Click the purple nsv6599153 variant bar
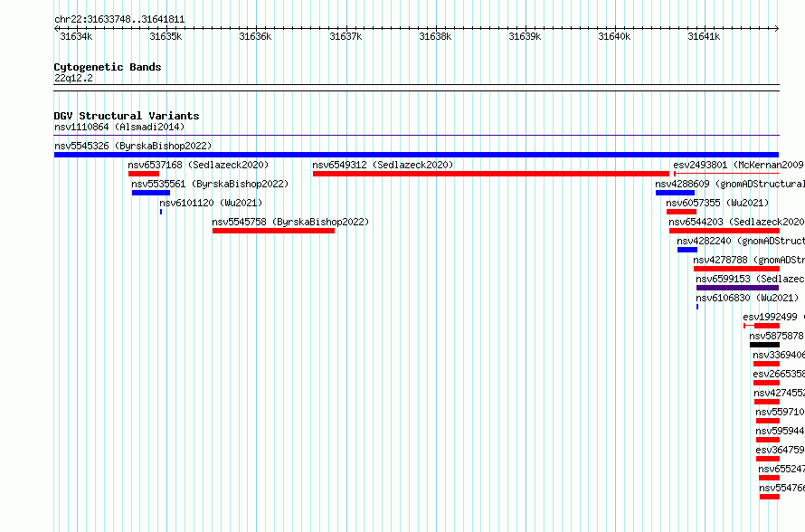 (x=738, y=288)
